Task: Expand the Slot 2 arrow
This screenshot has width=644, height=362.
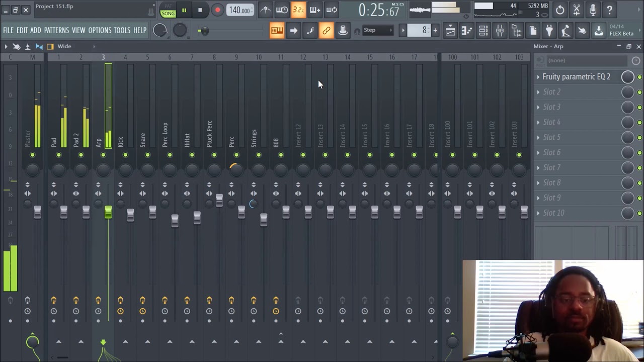Action: (x=538, y=92)
